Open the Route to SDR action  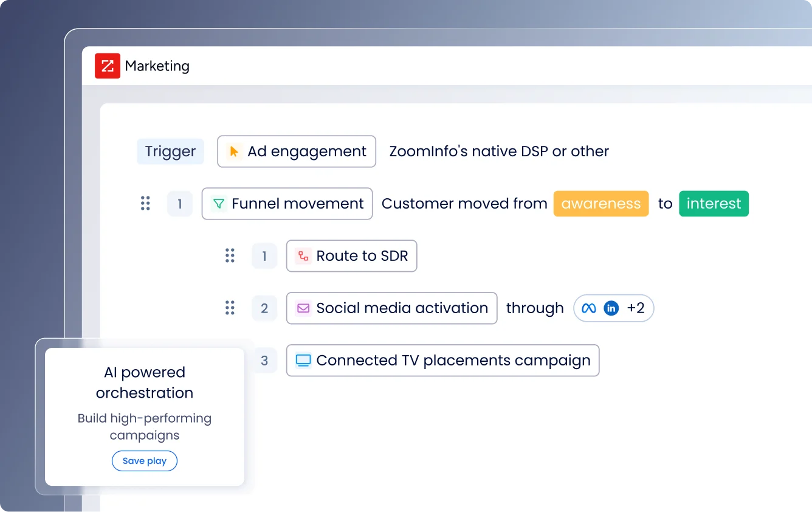351,256
